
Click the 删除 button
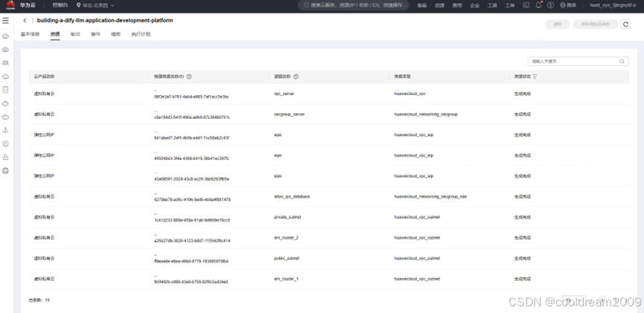[x=558, y=25]
